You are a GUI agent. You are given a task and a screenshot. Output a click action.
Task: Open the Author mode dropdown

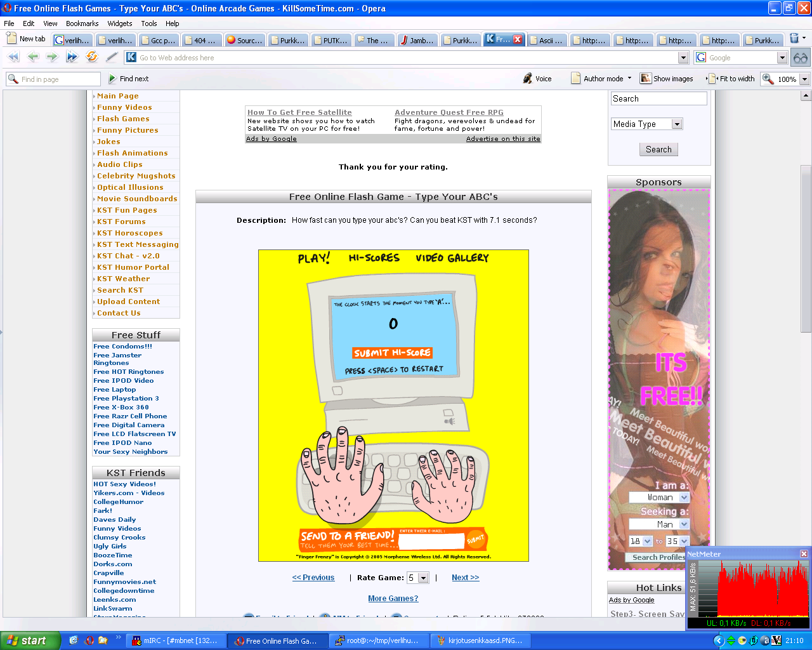pyautogui.click(x=629, y=79)
